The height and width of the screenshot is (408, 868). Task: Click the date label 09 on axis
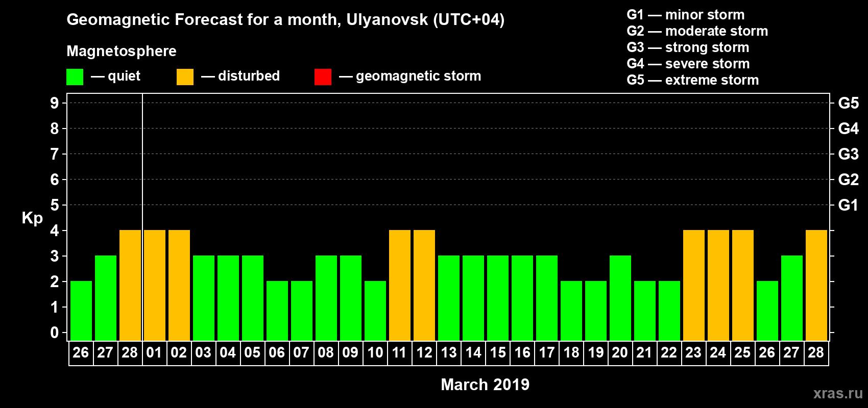click(350, 352)
